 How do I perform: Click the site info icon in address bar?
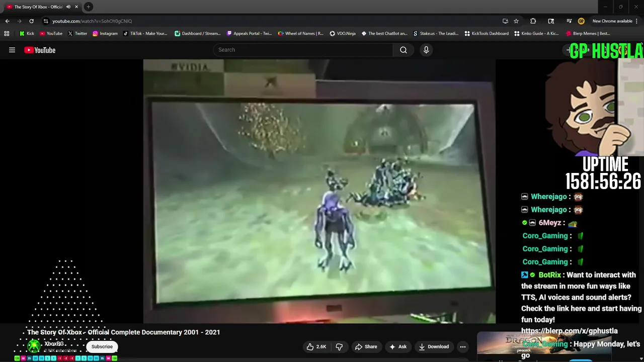point(46,21)
